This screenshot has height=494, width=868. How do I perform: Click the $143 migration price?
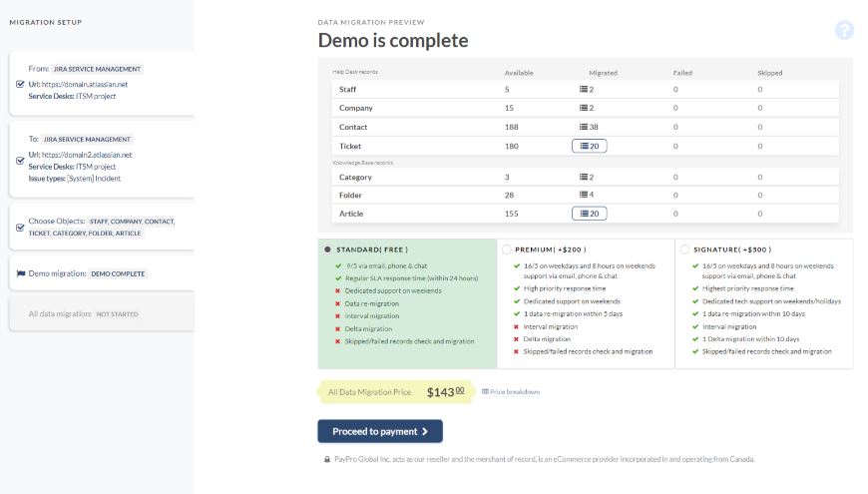(446, 392)
